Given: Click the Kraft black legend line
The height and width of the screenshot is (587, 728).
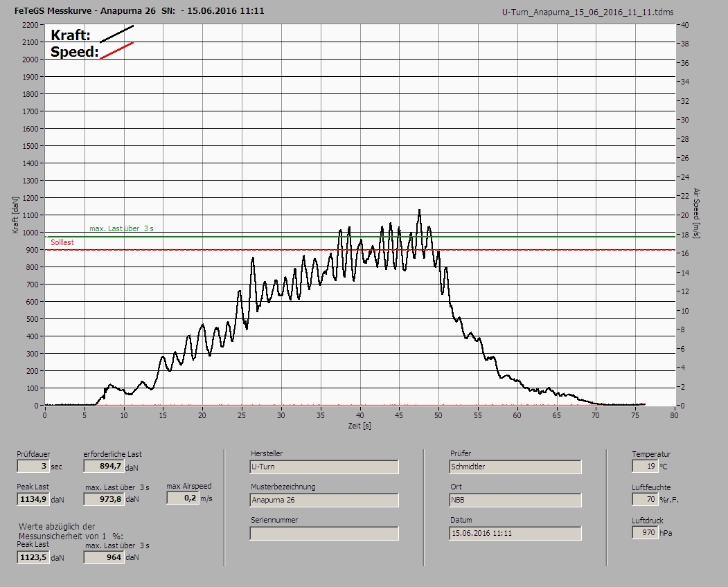Looking at the screenshot, I should click(x=116, y=34).
